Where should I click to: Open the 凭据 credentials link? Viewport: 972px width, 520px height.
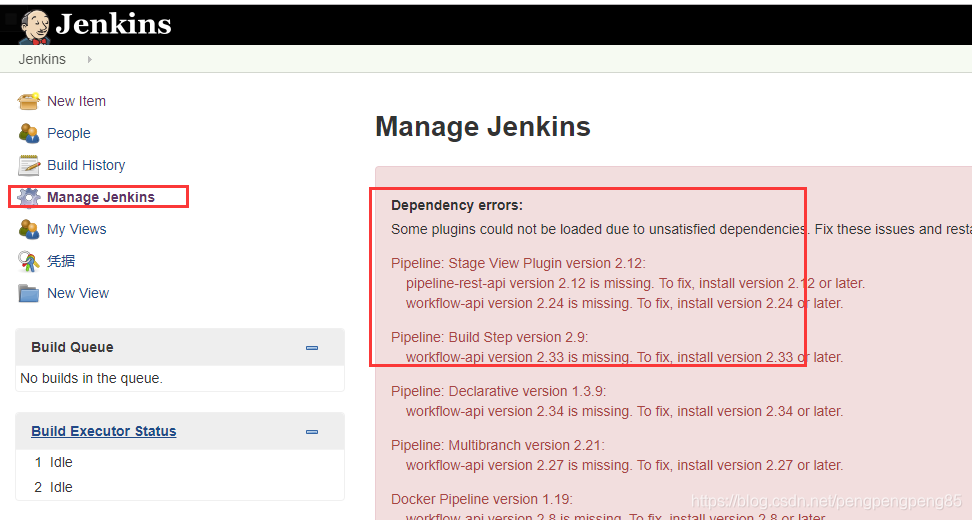coord(61,261)
